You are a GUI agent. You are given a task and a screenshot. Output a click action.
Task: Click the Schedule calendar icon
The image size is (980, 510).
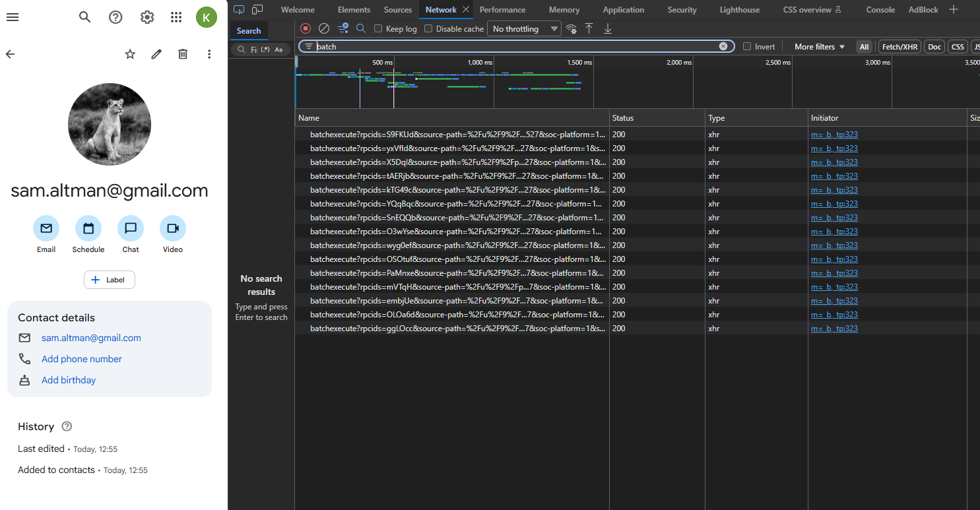tap(88, 228)
